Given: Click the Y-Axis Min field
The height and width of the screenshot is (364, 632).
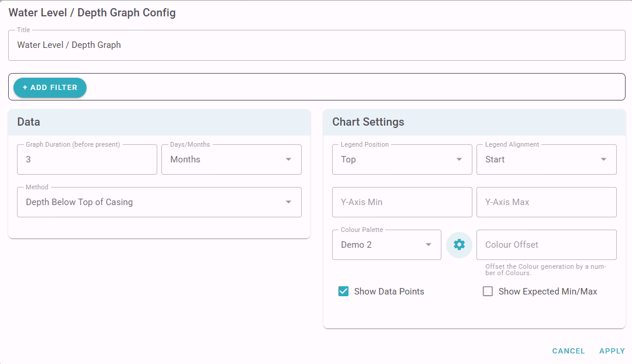Looking at the screenshot, I should pos(402,202).
